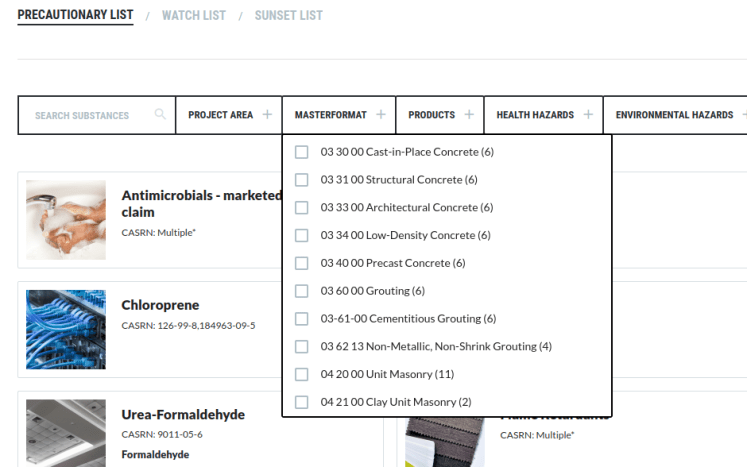Click the Antimicrobials hand-washing thumbnail

(66, 220)
